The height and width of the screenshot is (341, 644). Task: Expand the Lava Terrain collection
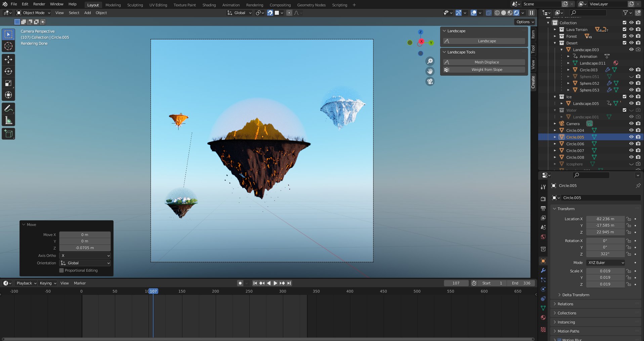[x=555, y=30]
